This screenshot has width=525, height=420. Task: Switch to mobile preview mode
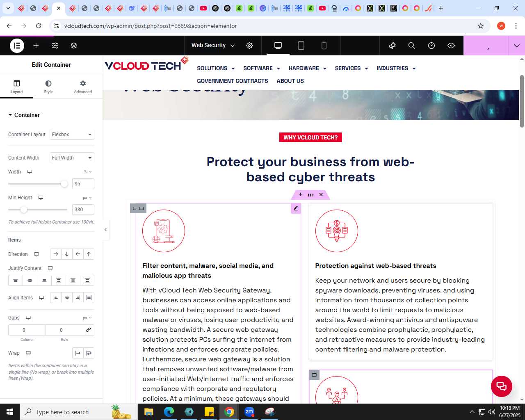click(x=324, y=46)
